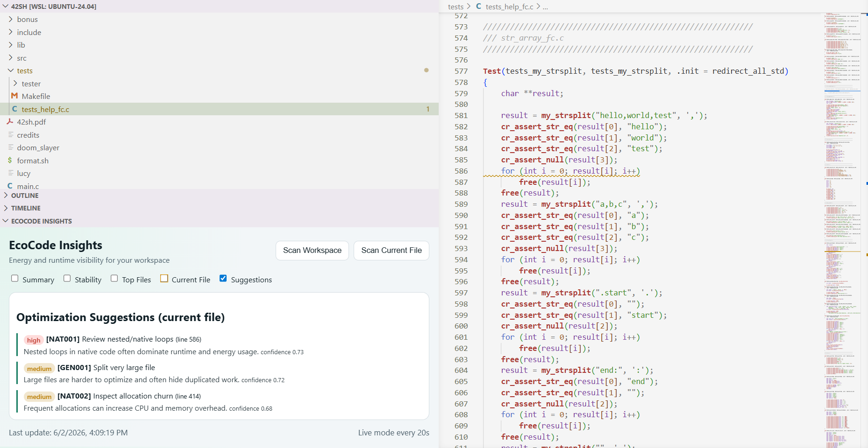The height and width of the screenshot is (448, 868).
Task: Click the C icon in the breadcrumb bar
Action: pyautogui.click(x=478, y=6)
